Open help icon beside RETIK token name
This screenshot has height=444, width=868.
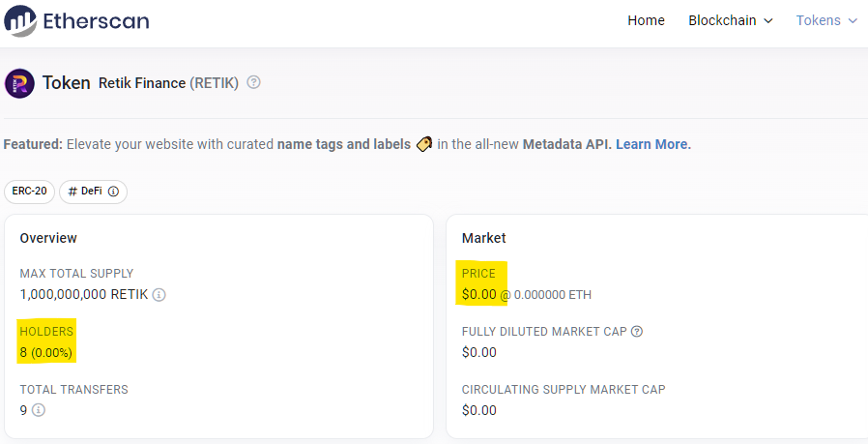pyautogui.click(x=253, y=82)
